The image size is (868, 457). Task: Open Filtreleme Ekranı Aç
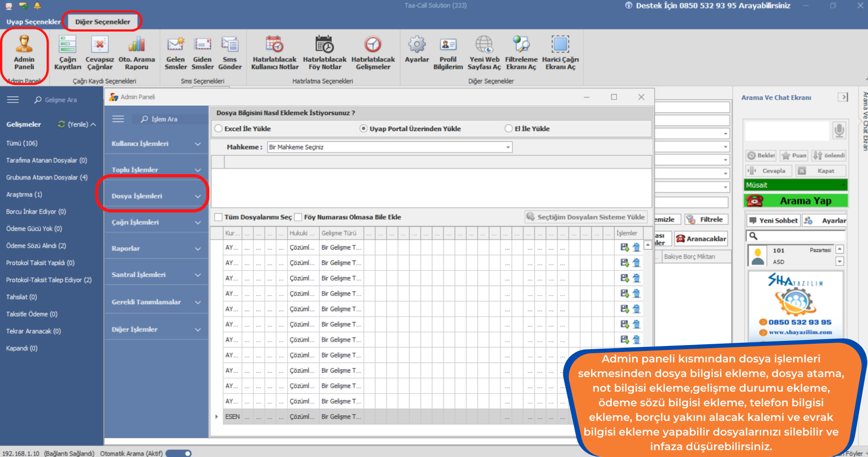[521, 52]
